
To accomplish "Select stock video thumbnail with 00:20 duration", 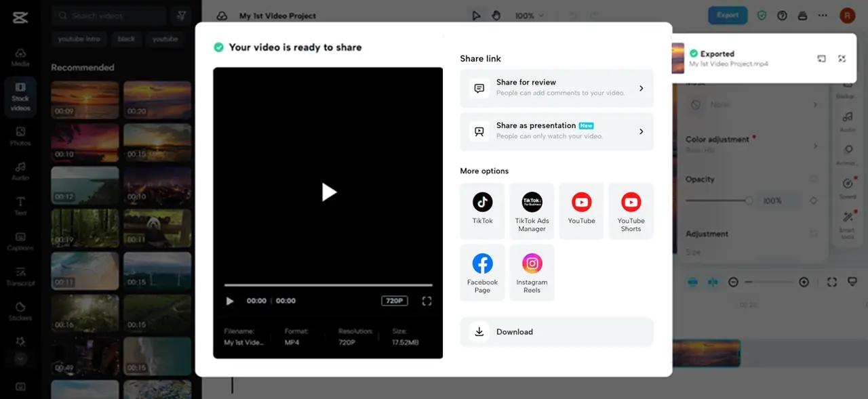I will (x=157, y=100).
